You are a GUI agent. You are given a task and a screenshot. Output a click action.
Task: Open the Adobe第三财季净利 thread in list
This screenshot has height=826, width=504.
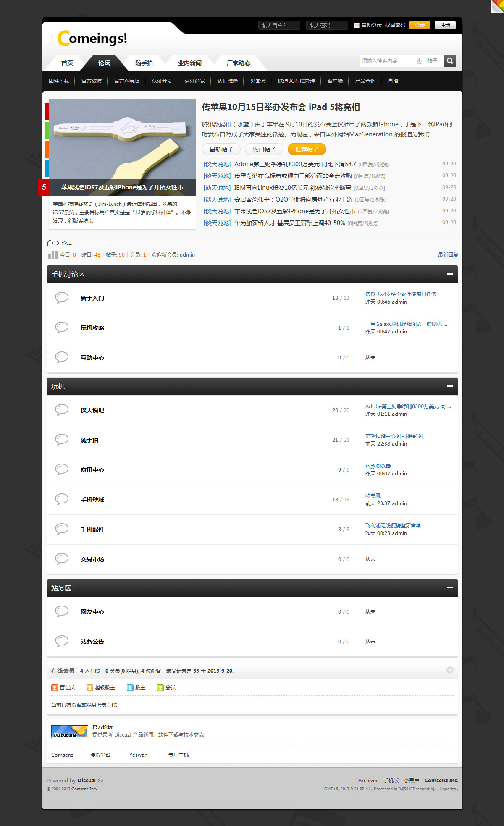tap(295, 164)
